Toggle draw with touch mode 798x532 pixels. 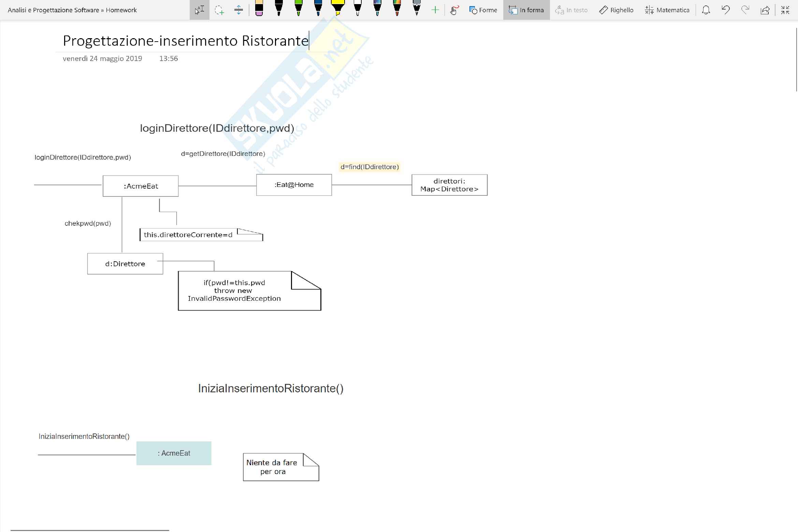(x=454, y=10)
